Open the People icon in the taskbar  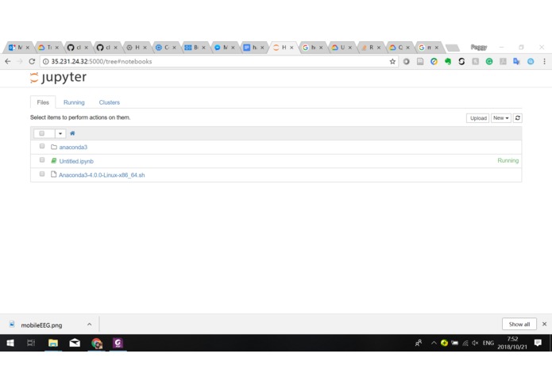pos(419,343)
